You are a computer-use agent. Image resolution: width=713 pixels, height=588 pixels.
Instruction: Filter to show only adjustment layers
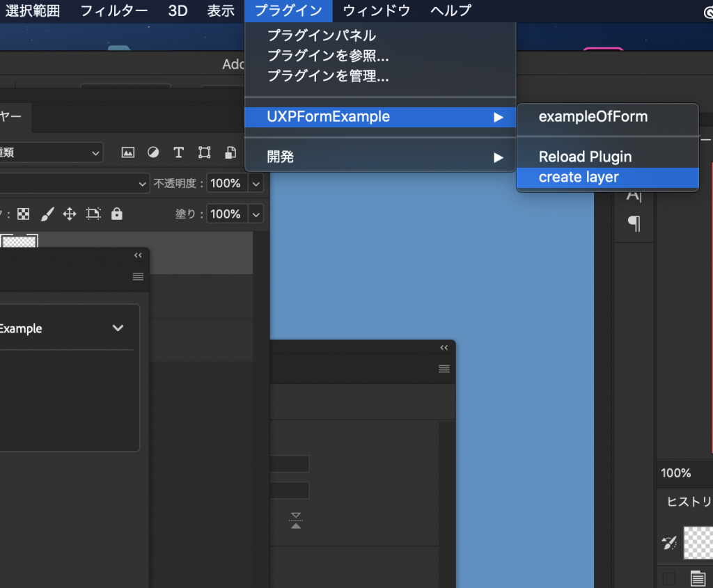[153, 152]
